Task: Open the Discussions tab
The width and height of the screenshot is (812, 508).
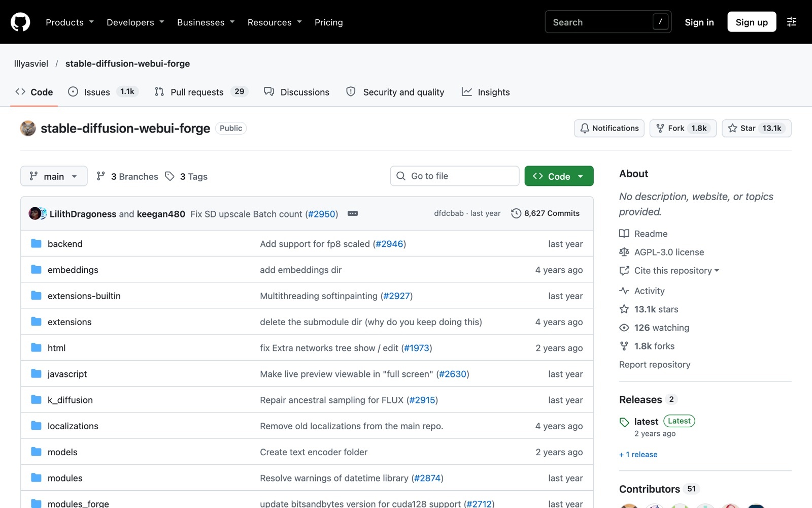Action: coord(297,91)
